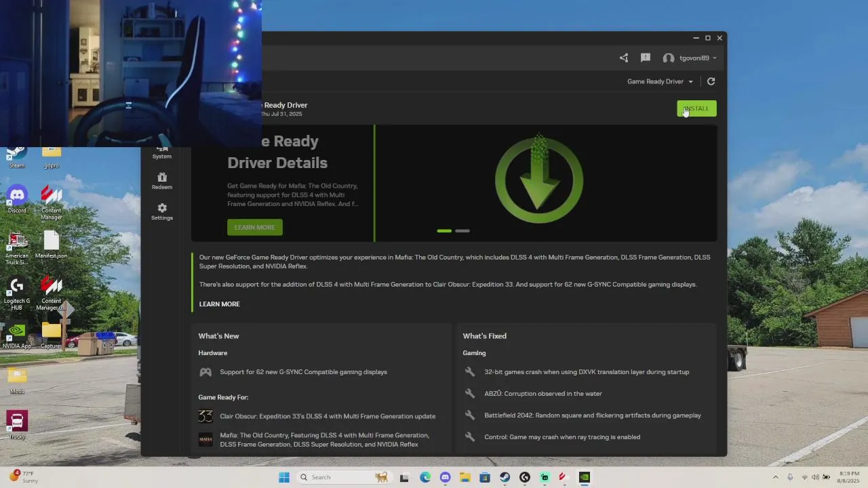Image resolution: width=868 pixels, height=488 pixels.
Task: Open the Redeem section in the sidebar
Action: click(x=162, y=181)
